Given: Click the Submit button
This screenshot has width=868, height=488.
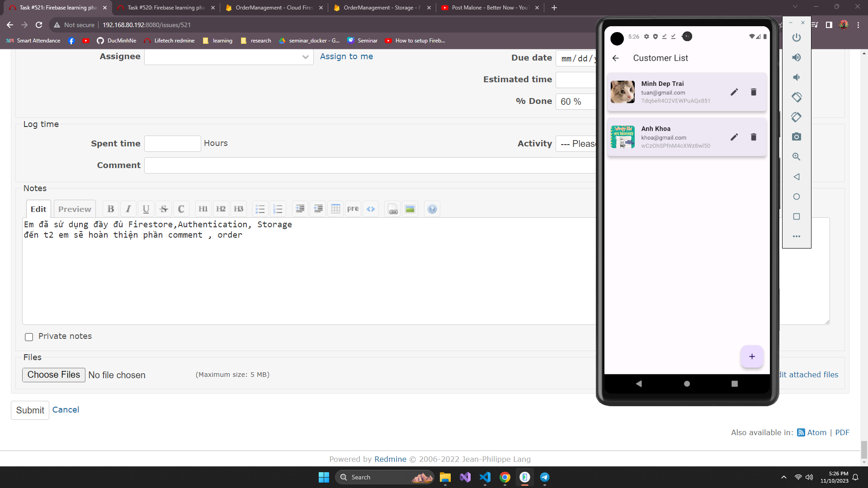Looking at the screenshot, I should tap(30, 410).
